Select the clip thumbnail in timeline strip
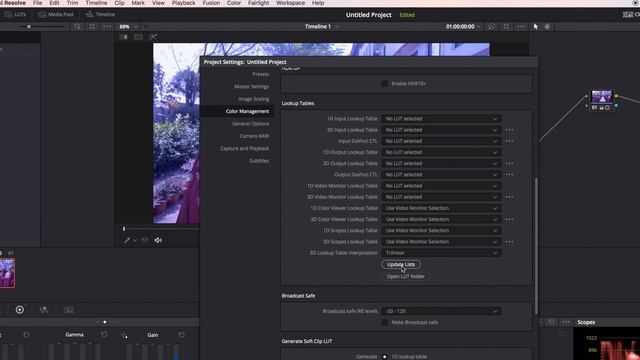The width and height of the screenshot is (640, 360). (x=7, y=273)
